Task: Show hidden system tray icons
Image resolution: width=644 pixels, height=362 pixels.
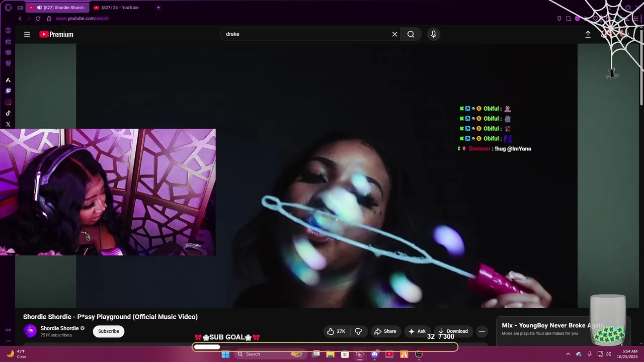Action: click(568, 354)
